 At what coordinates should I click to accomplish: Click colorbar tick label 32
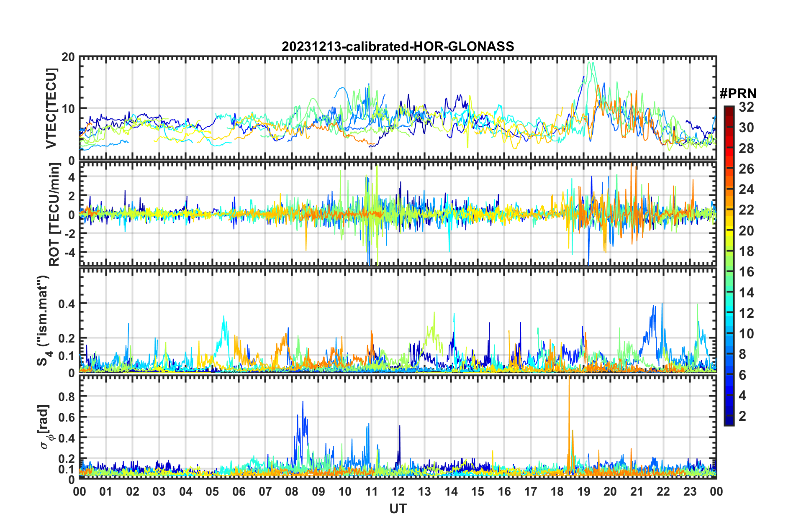[746, 107]
